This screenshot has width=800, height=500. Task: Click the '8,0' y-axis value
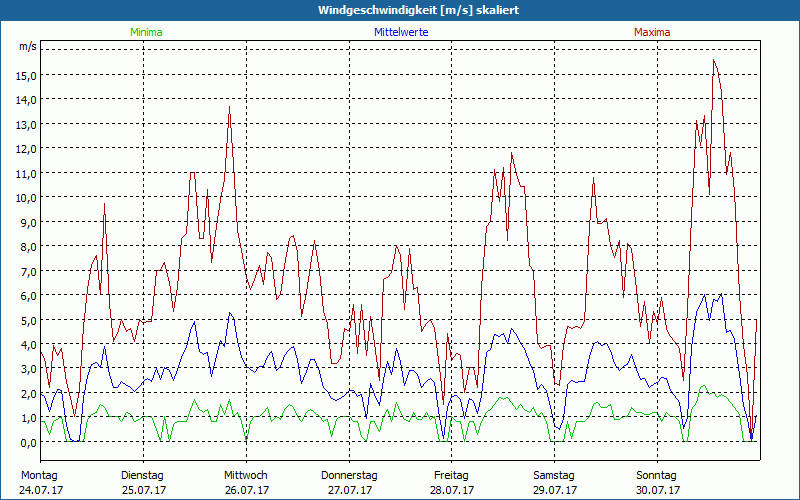[x=28, y=247]
